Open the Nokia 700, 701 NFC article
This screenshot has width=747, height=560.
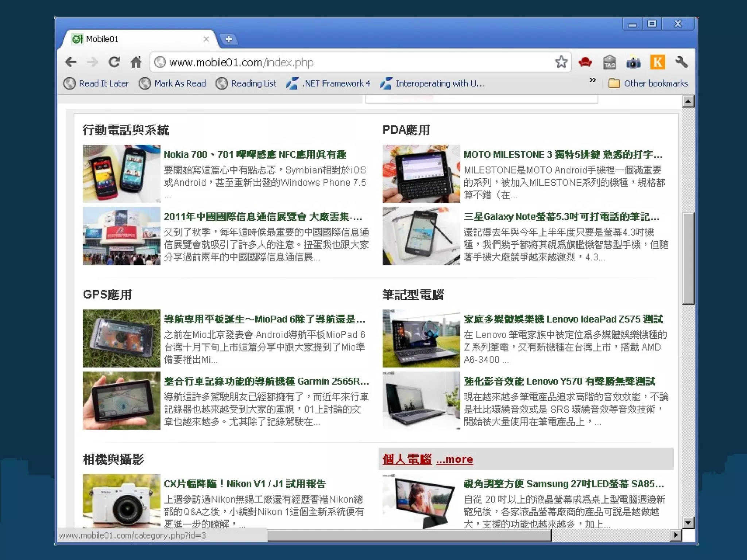[x=255, y=155]
